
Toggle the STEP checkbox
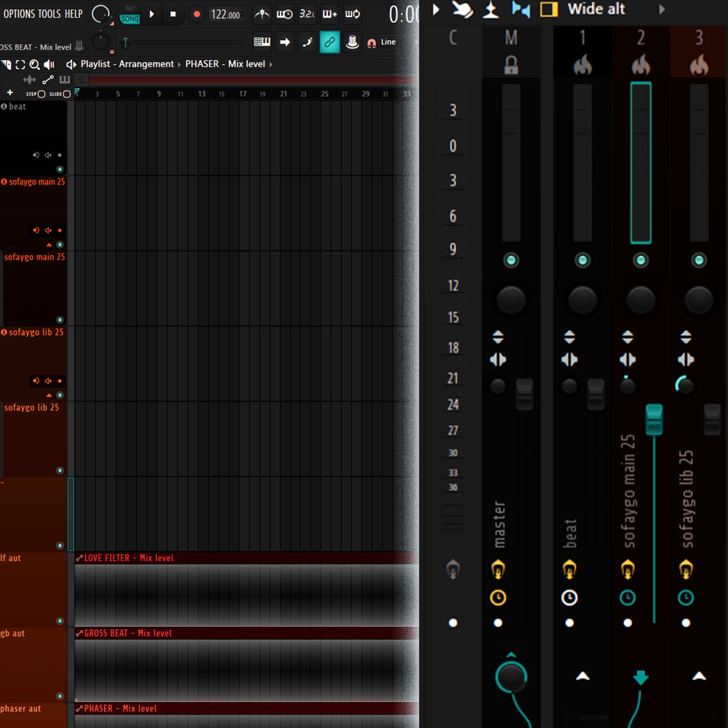[41, 94]
